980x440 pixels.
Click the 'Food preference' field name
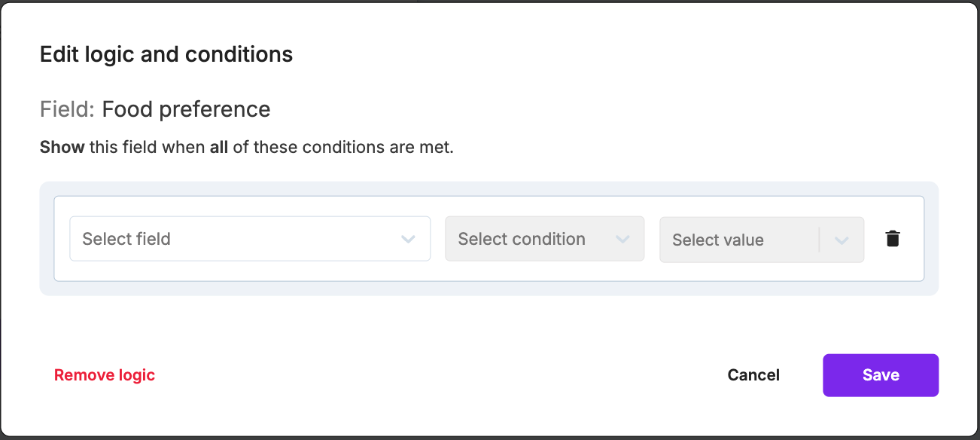click(x=186, y=109)
